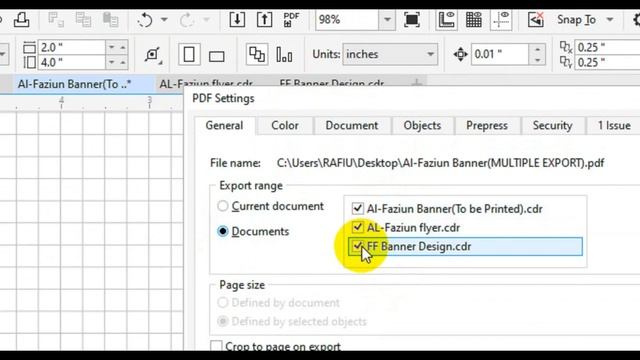
Task: Select the Landscape orientation icon
Action: click(x=216, y=56)
